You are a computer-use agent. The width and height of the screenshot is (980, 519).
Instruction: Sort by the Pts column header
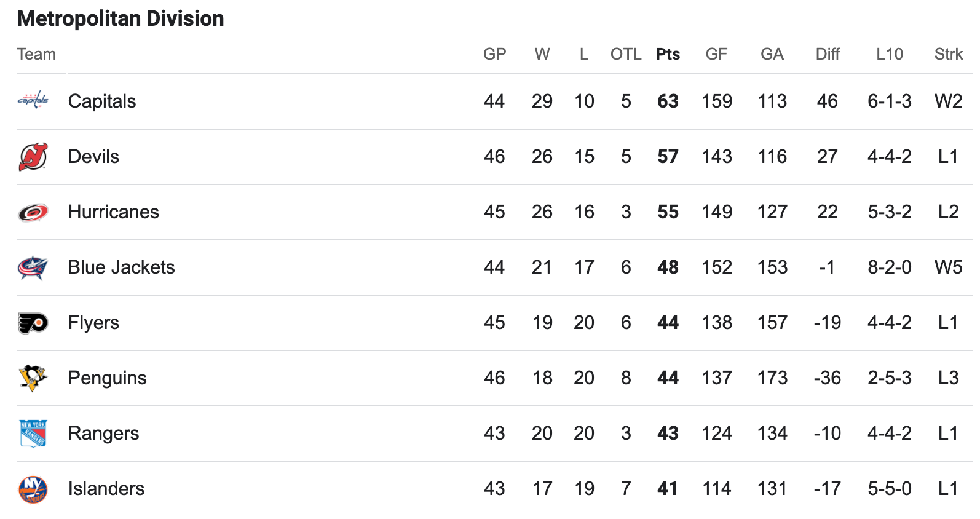tap(668, 54)
